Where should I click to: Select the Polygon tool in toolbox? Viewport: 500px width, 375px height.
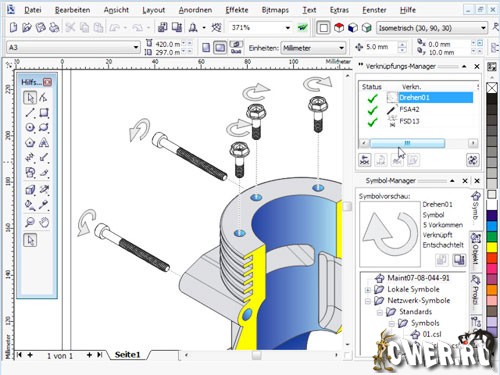click(30, 143)
